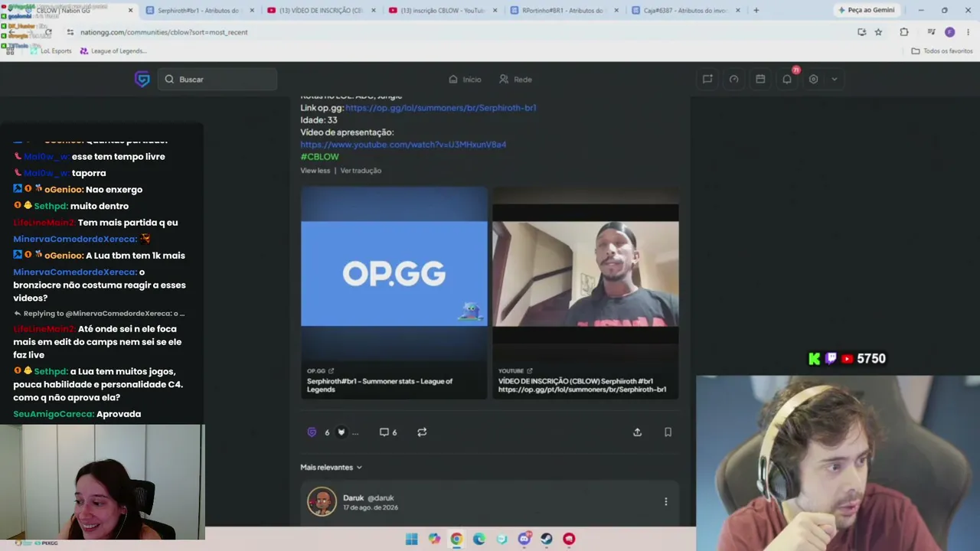Open the League of Legends bookmark
The width and height of the screenshot is (980, 551).
coord(113,51)
